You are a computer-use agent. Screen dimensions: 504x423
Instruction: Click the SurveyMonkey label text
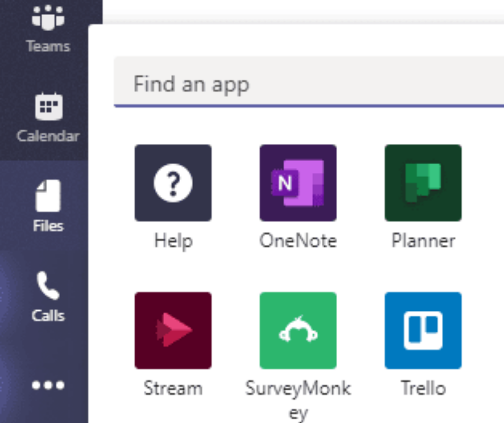coord(298,400)
